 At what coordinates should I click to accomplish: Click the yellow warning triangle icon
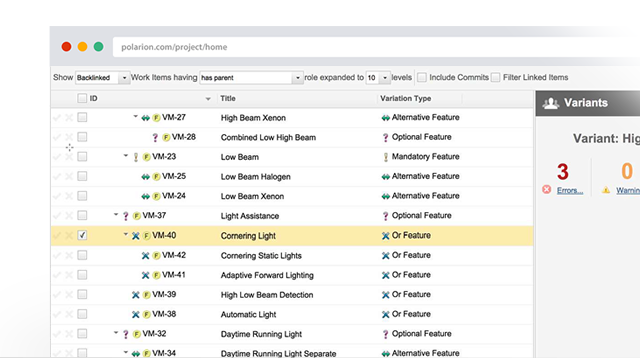[x=606, y=190]
